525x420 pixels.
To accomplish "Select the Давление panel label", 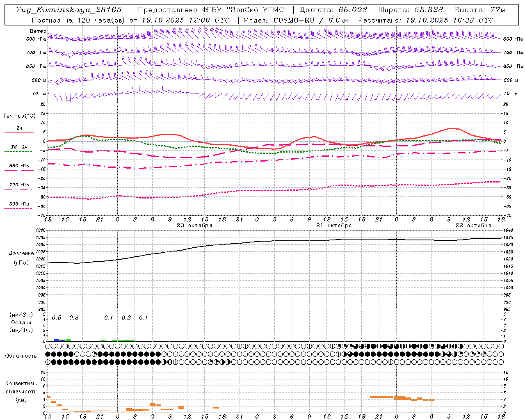I will [21, 253].
